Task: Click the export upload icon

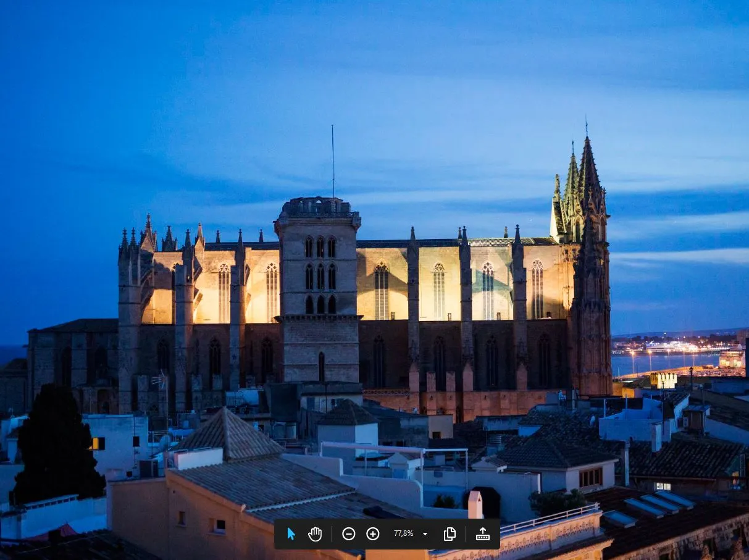Action: point(483,534)
